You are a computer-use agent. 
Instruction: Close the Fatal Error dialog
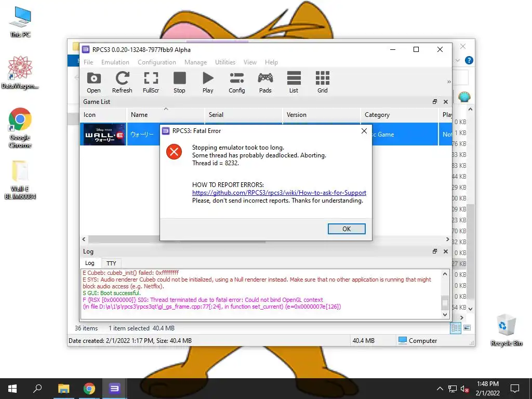pyautogui.click(x=364, y=131)
